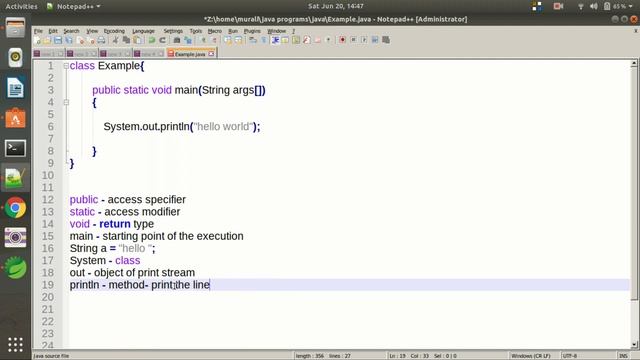Image resolution: width=640 pixels, height=360 pixels.
Task: Create a new document via toolbar
Action: [37, 40]
